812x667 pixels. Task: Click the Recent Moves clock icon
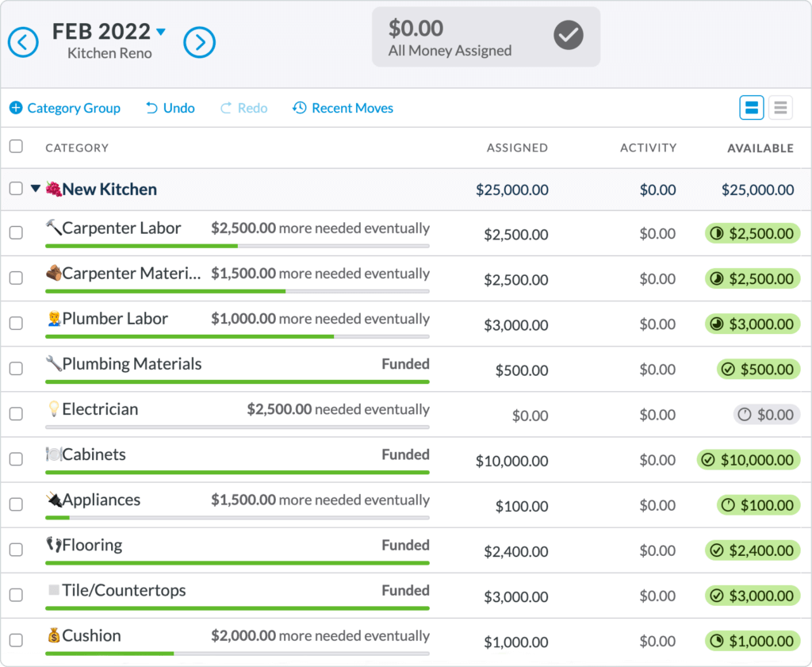[x=299, y=108]
